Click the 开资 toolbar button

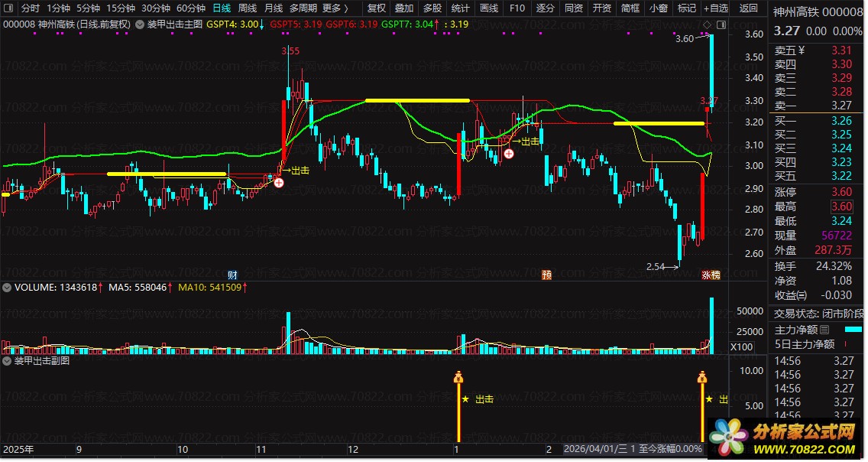pyautogui.click(x=602, y=8)
